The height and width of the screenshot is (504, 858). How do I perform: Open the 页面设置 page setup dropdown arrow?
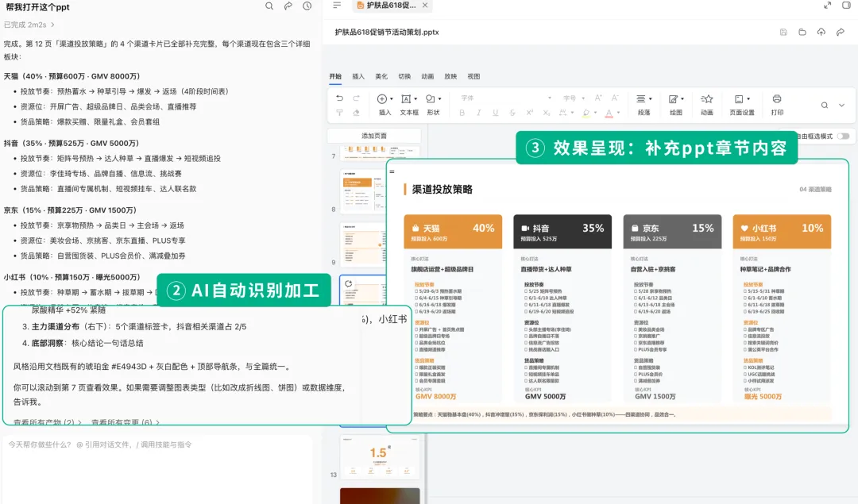(748, 99)
